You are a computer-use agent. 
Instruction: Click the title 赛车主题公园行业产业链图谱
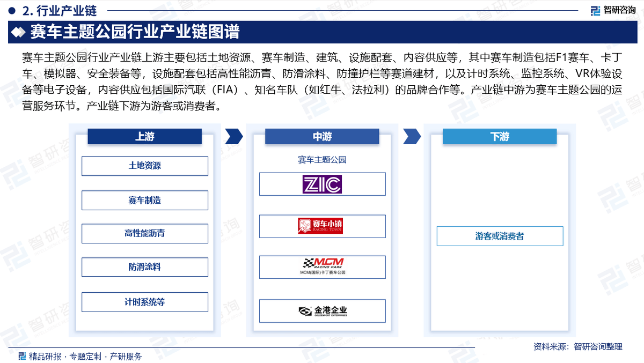tap(135, 32)
